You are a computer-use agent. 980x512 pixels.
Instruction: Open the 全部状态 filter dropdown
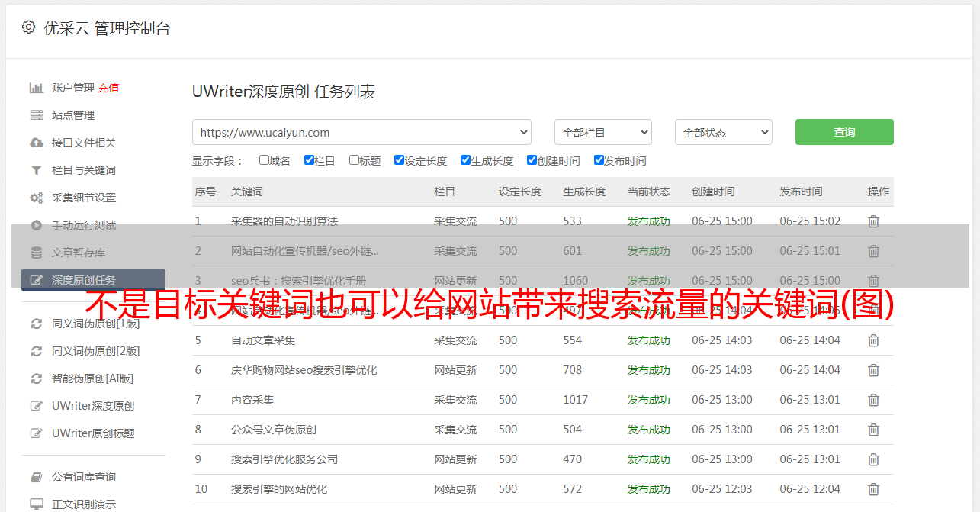click(723, 132)
